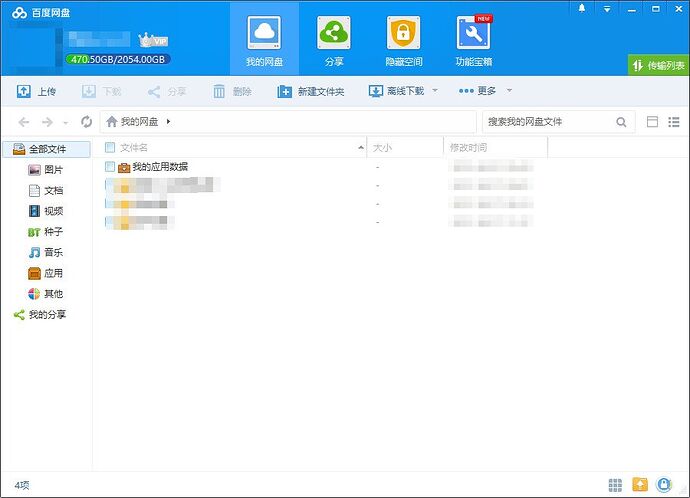The image size is (690, 498).
Task: Select 我的网盘 tab in header
Action: coord(264,39)
